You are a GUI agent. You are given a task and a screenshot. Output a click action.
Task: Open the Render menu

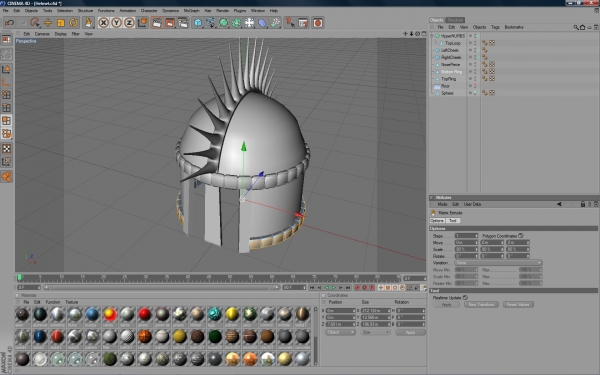tap(222, 11)
